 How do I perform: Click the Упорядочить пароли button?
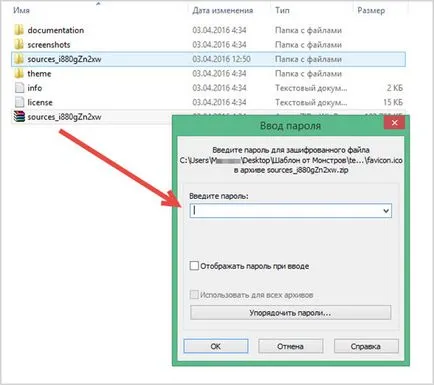pyautogui.click(x=290, y=313)
